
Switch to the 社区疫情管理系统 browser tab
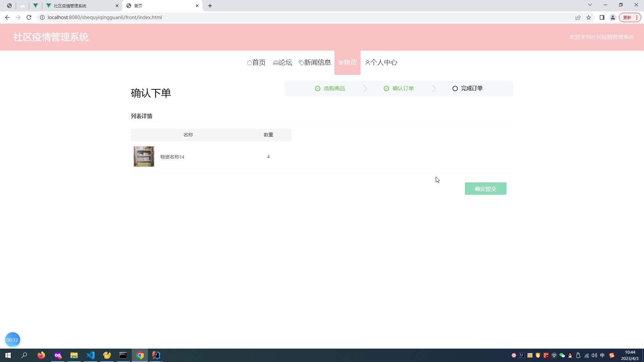[x=82, y=6]
